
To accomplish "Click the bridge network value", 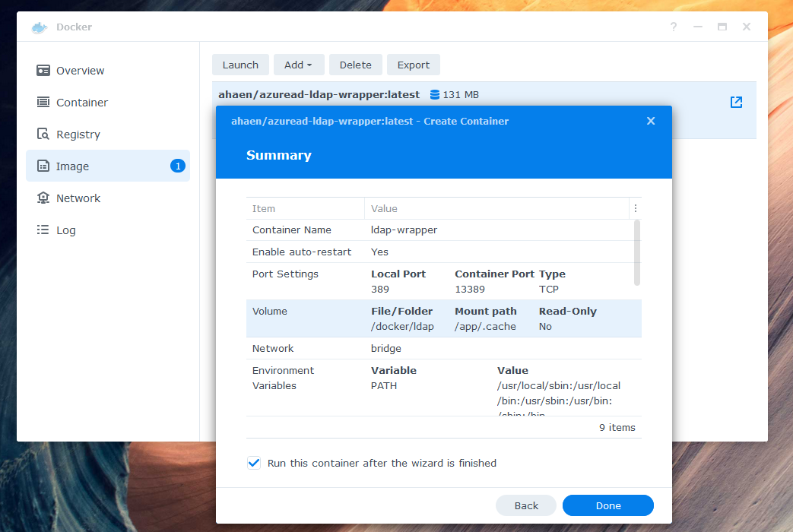I will click(386, 348).
